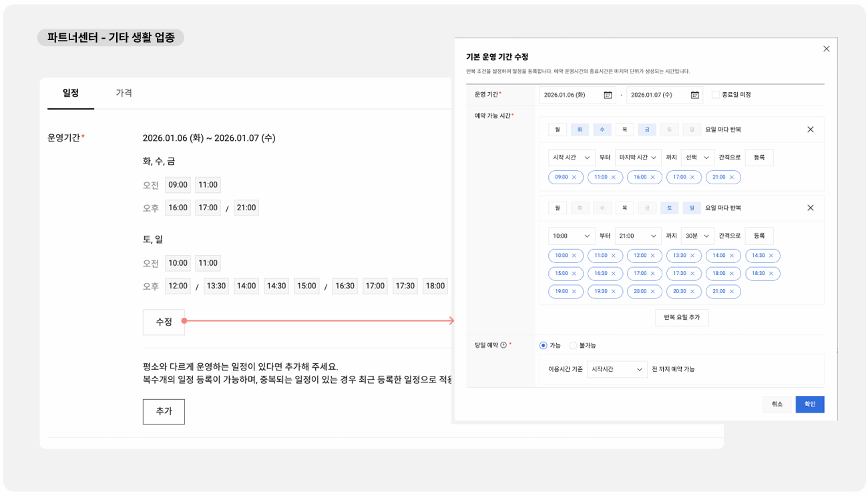Switch to the 가격 tab
Image resolution: width=868 pixels, height=496 pixels.
point(124,93)
